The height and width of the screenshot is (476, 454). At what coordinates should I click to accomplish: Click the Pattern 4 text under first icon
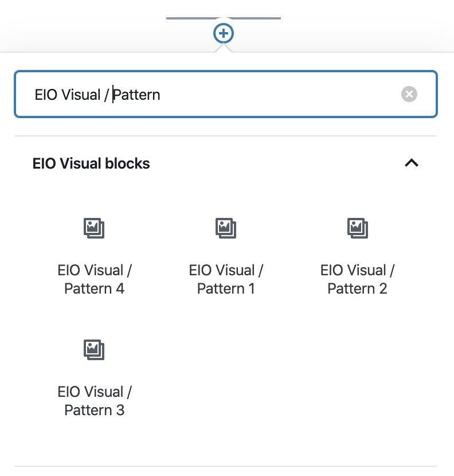[95, 288]
